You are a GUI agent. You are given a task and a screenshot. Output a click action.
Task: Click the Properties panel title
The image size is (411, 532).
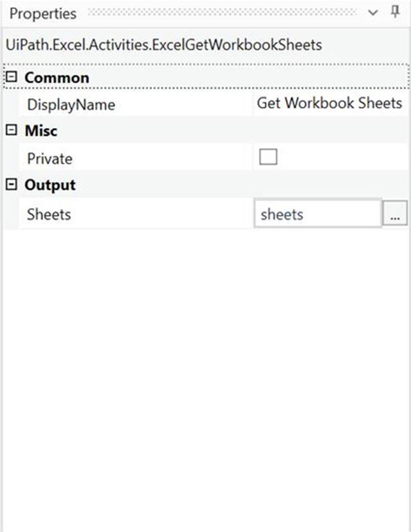pyautogui.click(x=42, y=14)
